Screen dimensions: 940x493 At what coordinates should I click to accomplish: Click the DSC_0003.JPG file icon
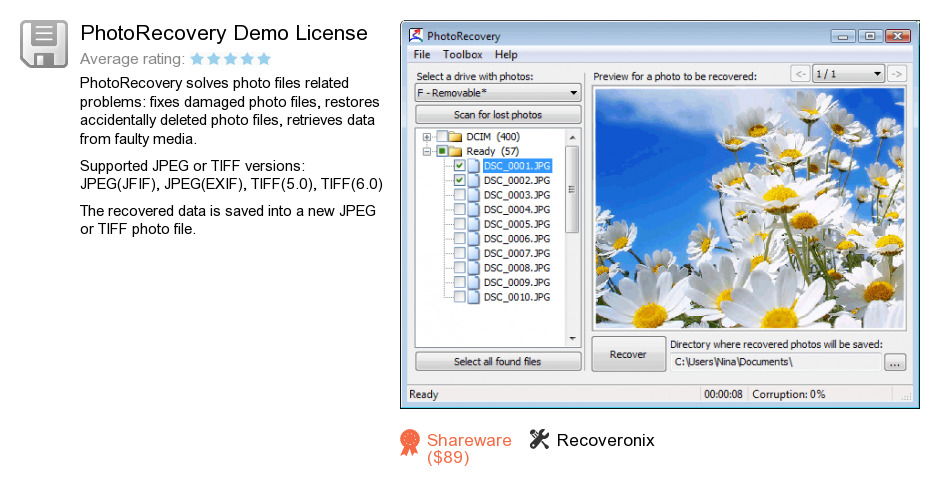point(474,195)
